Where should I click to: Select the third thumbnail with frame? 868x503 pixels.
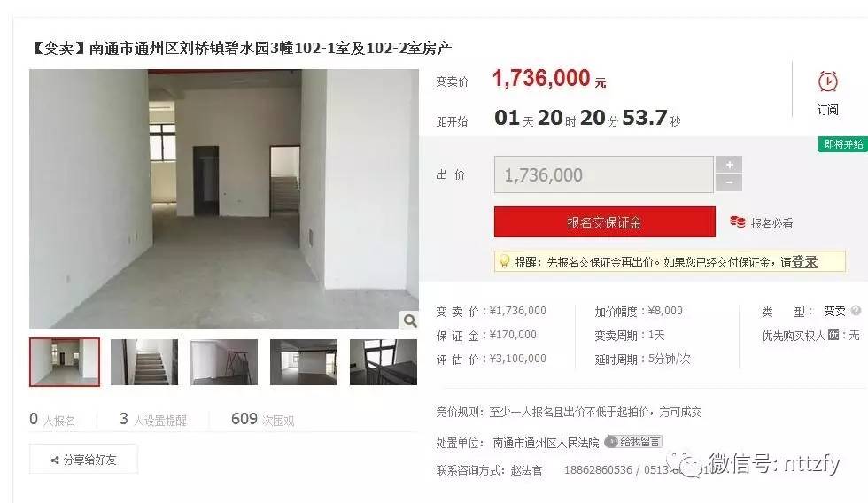point(224,362)
